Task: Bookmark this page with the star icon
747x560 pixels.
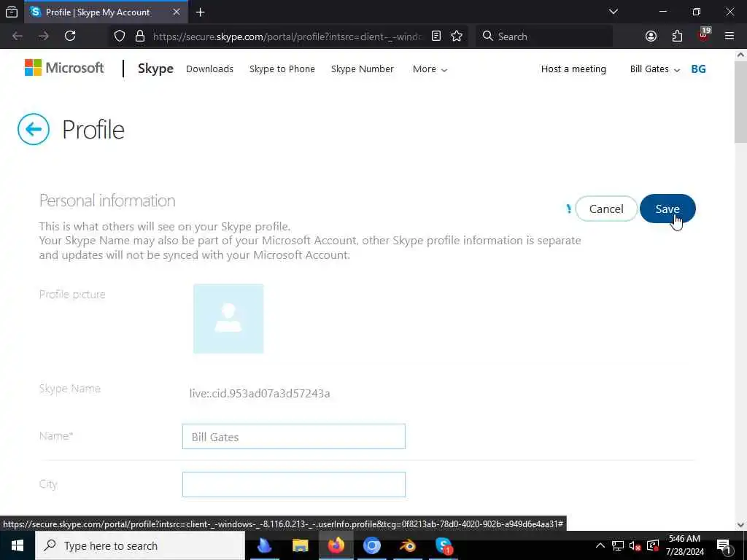Action: (x=457, y=36)
